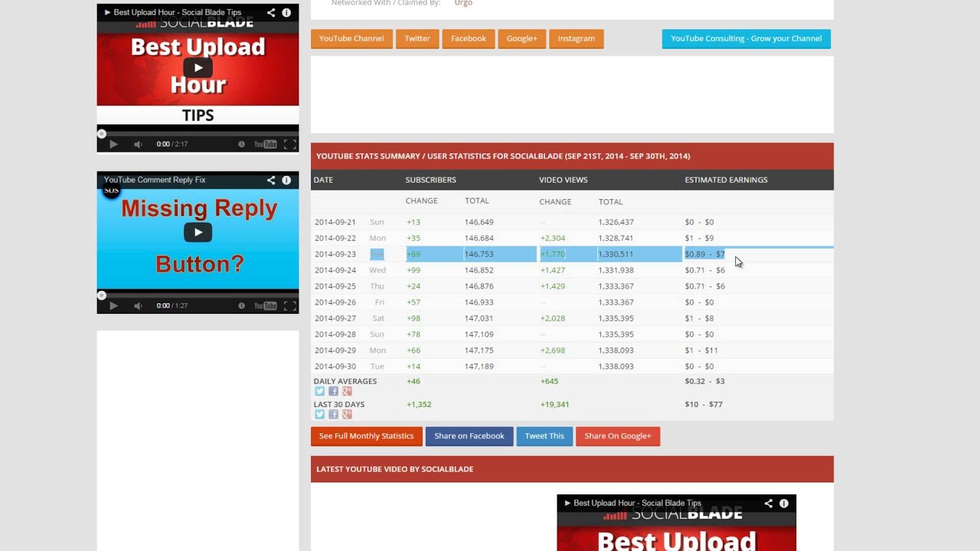Click the seek bar of Best Upload Hour sidebar video
The width and height of the screenshot is (980, 551).
tap(198, 133)
